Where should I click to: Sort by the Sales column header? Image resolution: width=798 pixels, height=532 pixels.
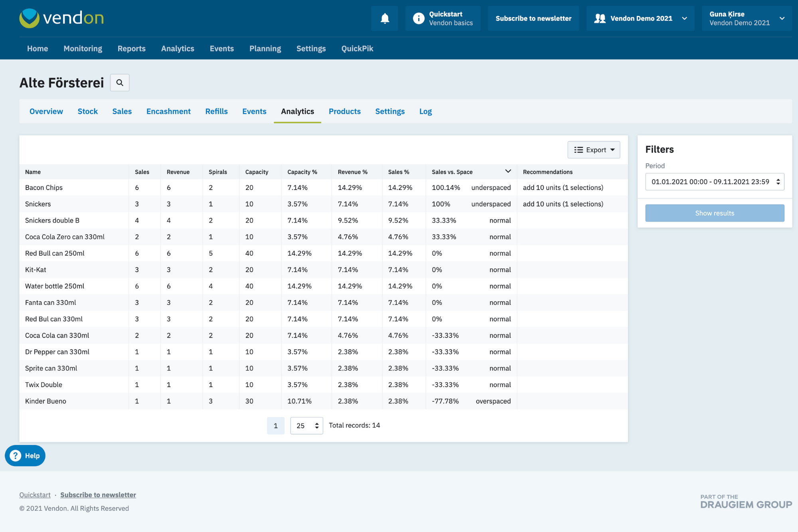point(142,172)
